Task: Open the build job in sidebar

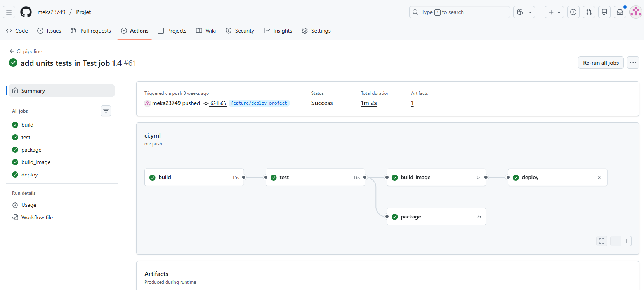Action: tap(62, 125)
